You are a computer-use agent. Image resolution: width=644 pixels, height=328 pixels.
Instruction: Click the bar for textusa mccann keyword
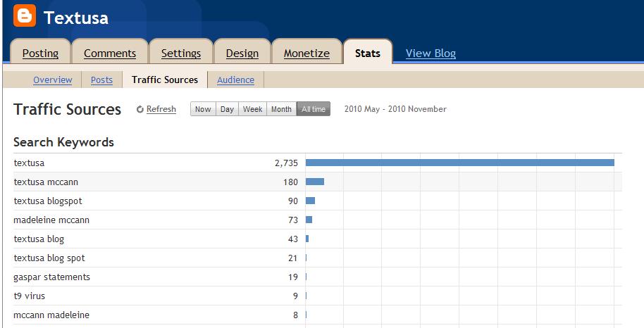[315, 182]
